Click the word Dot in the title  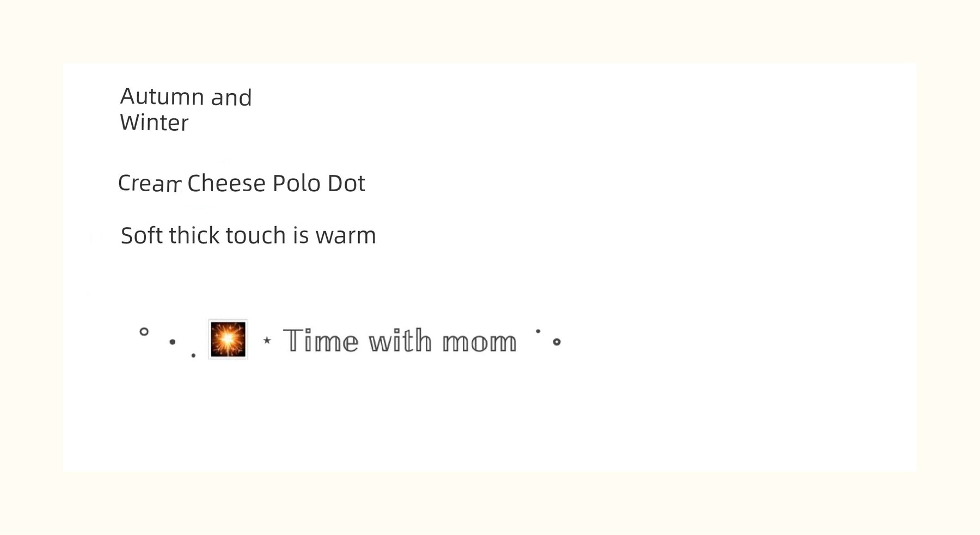tap(346, 183)
